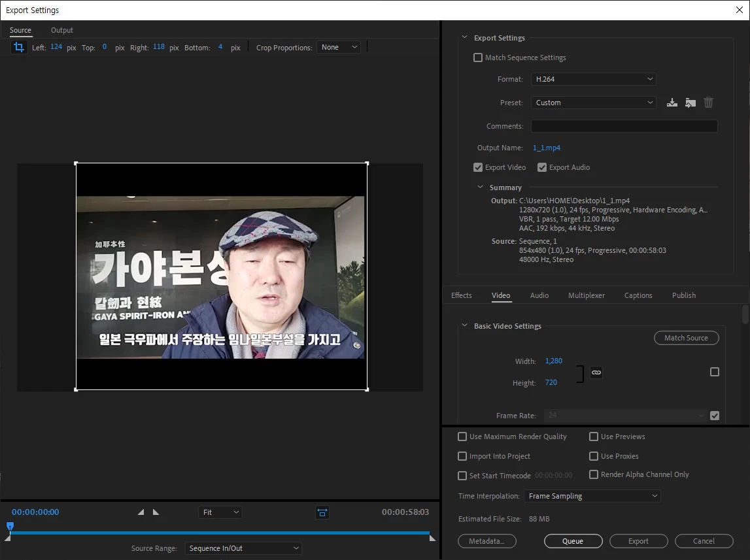Click the Comments input field

[624, 126]
